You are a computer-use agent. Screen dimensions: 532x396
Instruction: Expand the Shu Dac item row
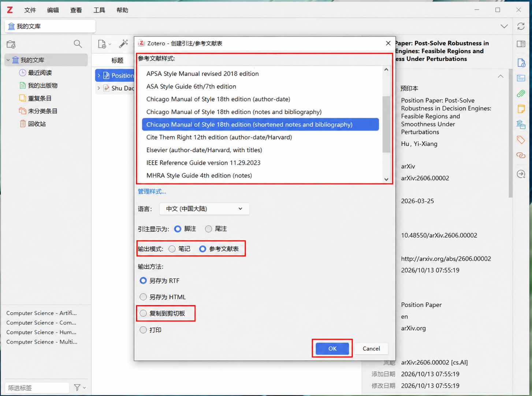coord(99,88)
